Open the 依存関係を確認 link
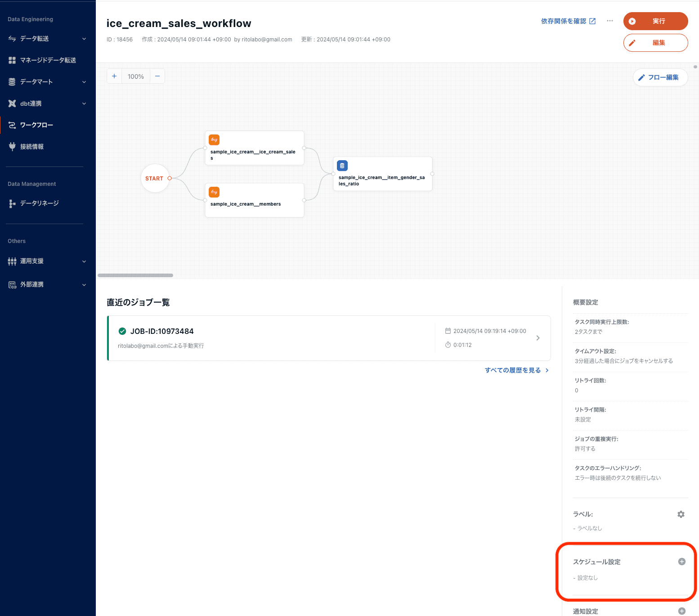The image size is (699, 616). coord(568,21)
